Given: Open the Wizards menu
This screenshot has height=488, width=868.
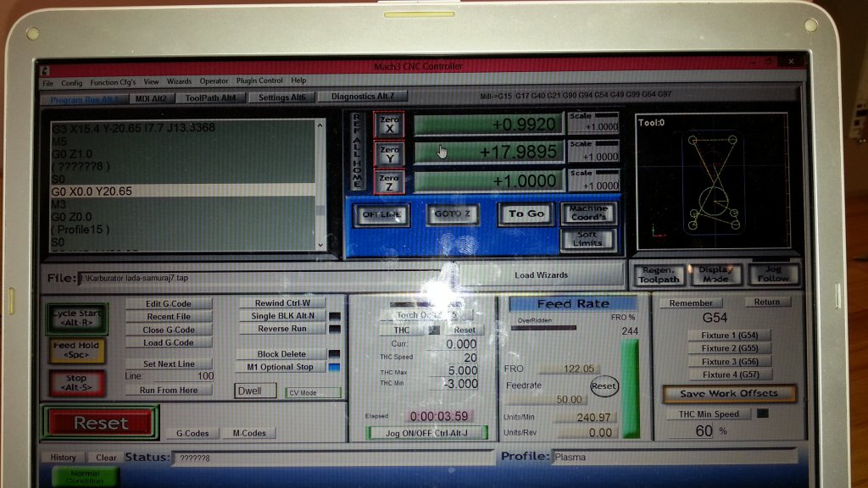Looking at the screenshot, I should pyautogui.click(x=179, y=81).
